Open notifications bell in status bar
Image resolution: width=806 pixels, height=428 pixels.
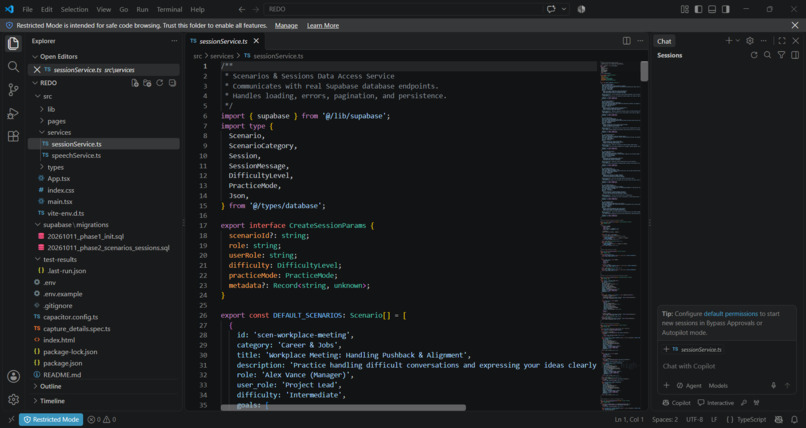pyautogui.click(x=795, y=420)
